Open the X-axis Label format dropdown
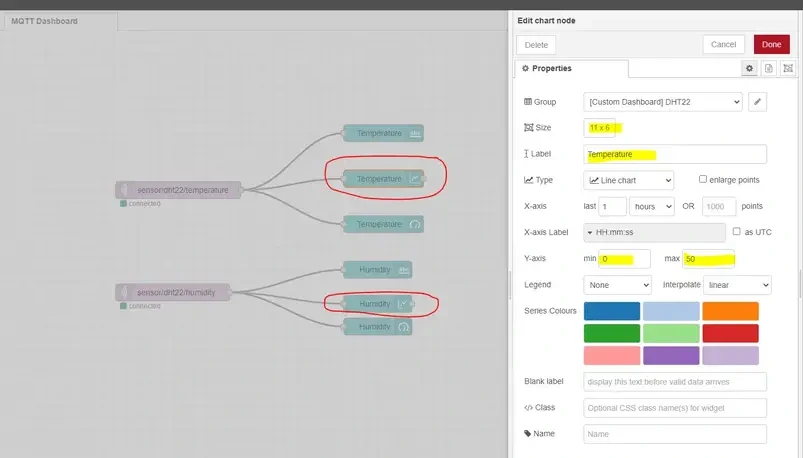 click(x=654, y=232)
